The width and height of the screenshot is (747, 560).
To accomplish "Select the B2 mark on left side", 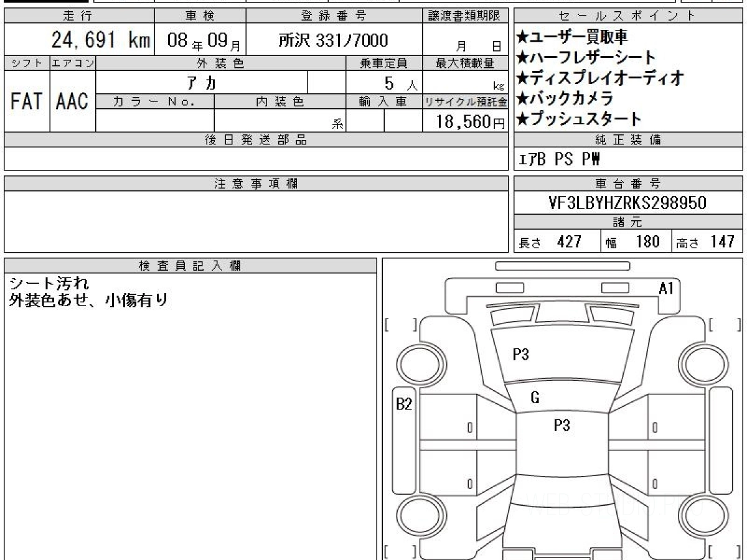I will [405, 404].
